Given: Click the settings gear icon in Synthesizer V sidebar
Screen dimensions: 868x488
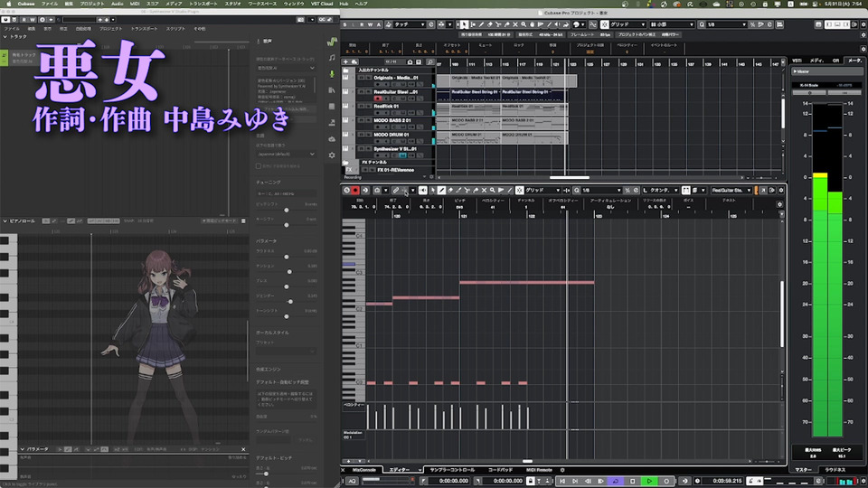Looking at the screenshot, I should (x=332, y=155).
